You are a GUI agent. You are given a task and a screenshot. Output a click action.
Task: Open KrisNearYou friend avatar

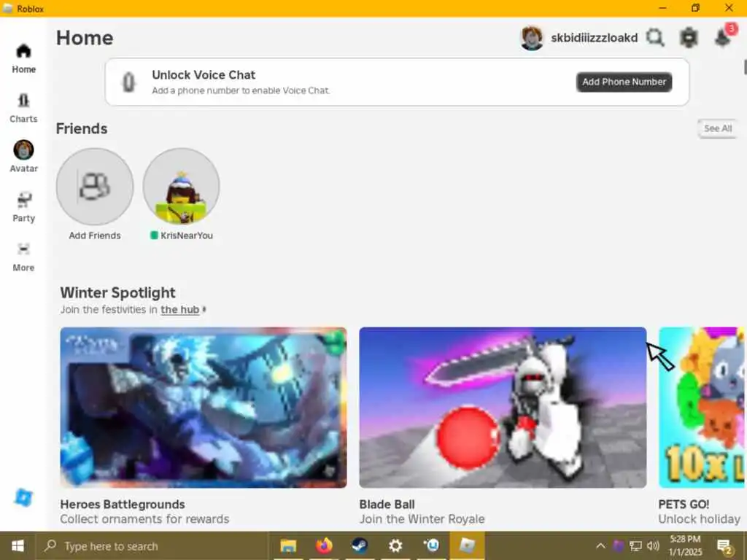click(x=181, y=186)
